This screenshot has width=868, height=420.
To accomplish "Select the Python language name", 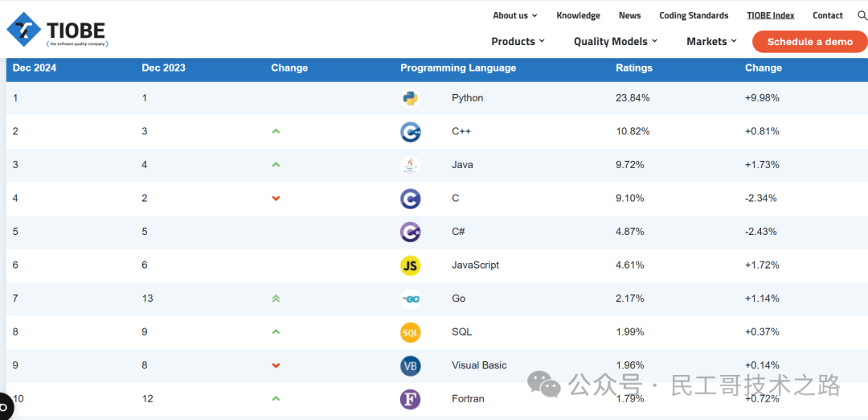I will pyautogui.click(x=467, y=98).
